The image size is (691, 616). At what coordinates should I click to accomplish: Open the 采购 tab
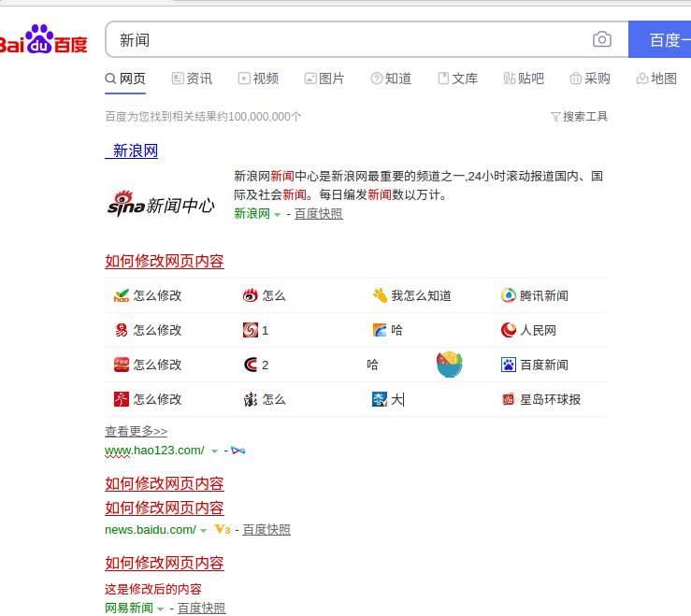point(590,79)
